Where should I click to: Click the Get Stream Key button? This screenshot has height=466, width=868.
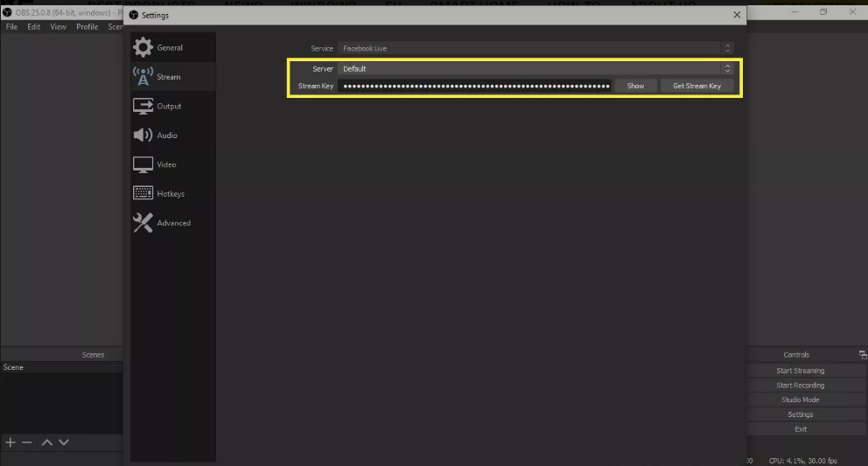(x=697, y=86)
